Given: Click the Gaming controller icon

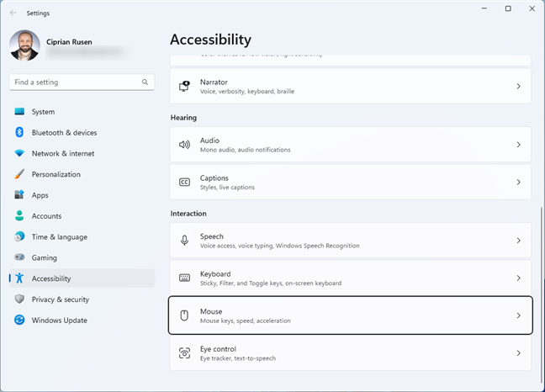Looking at the screenshot, I should [x=19, y=257].
